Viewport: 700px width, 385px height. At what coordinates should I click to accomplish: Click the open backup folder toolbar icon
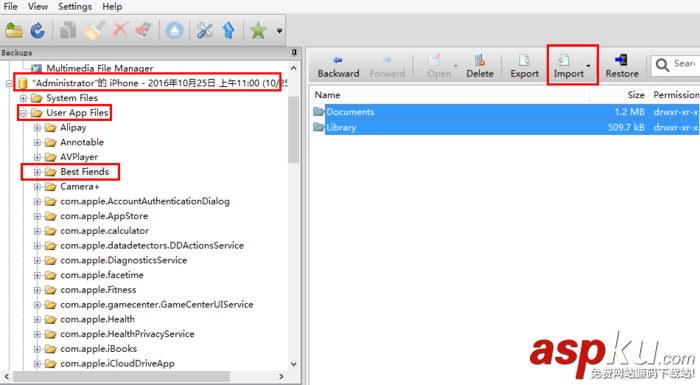coord(14,31)
